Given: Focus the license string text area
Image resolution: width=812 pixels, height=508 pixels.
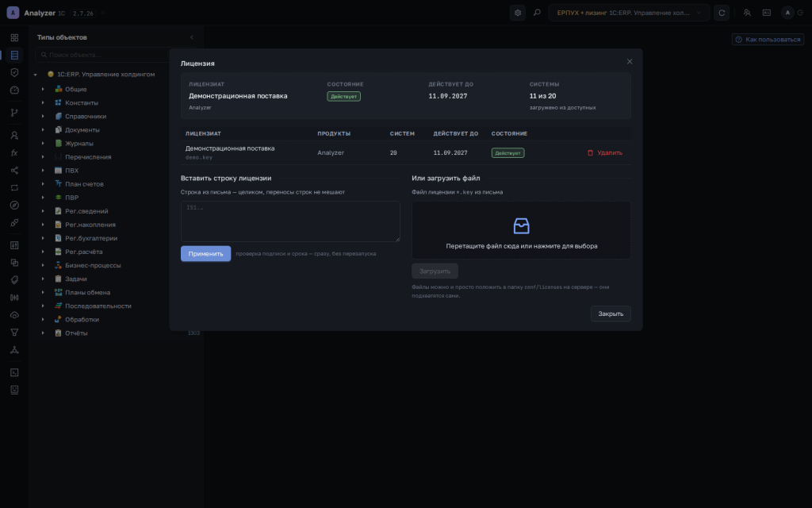Looking at the screenshot, I should (290, 221).
